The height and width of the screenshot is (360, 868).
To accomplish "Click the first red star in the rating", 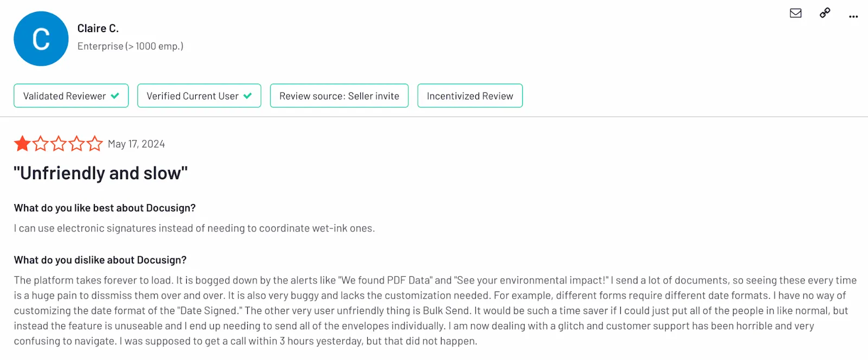I will [x=22, y=143].
